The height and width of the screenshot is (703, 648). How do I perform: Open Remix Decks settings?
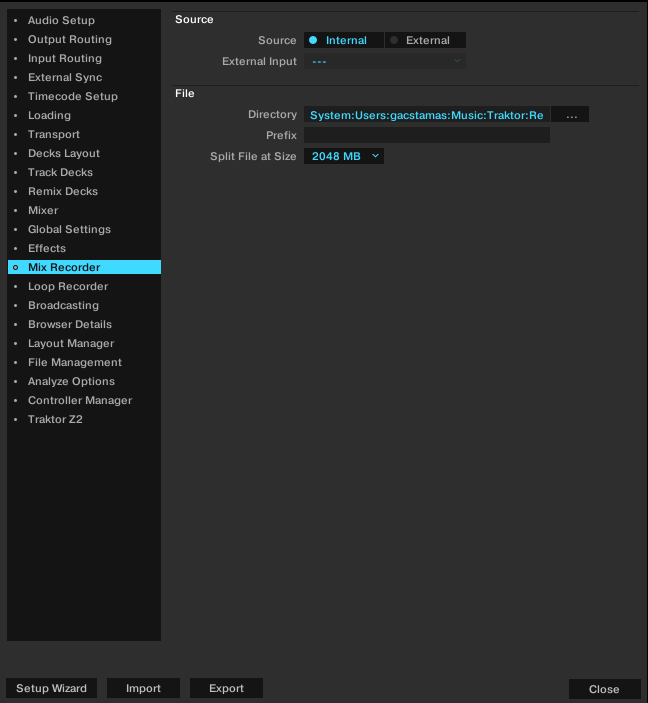(x=84, y=191)
